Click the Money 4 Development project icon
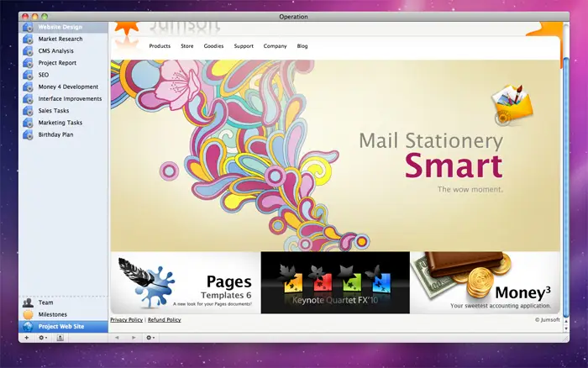The image size is (588, 368). pyautogui.click(x=28, y=87)
